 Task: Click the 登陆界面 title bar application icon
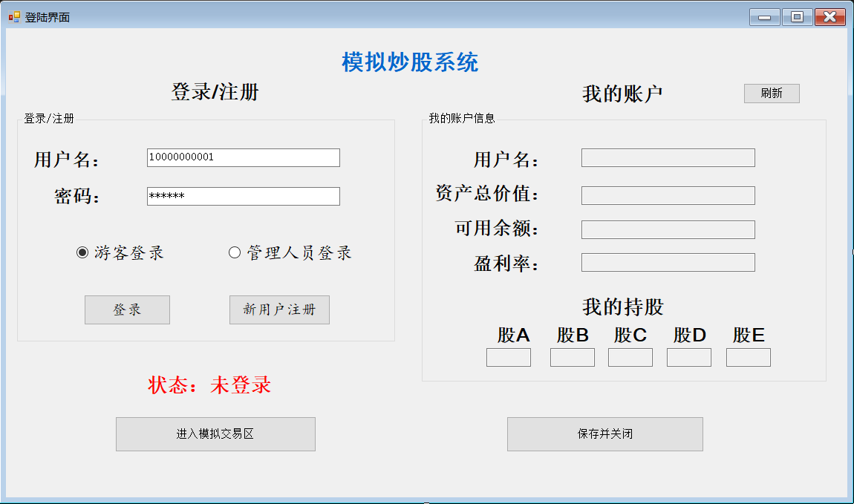pyautogui.click(x=13, y=16)
